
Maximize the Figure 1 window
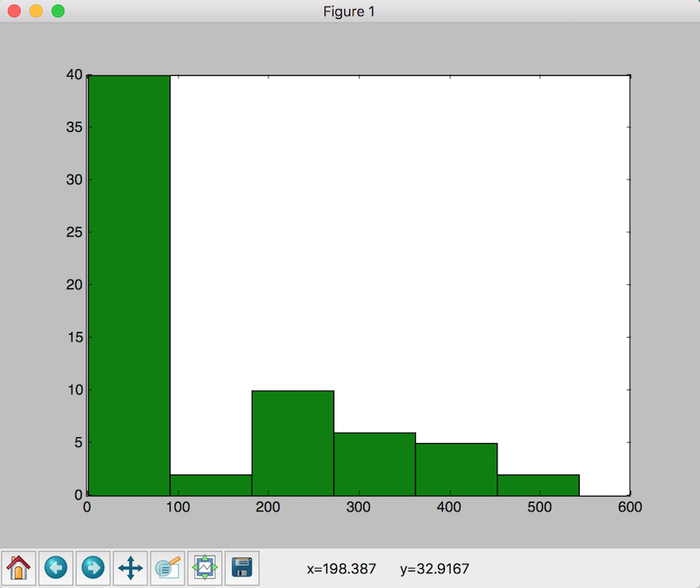(58, 11)
